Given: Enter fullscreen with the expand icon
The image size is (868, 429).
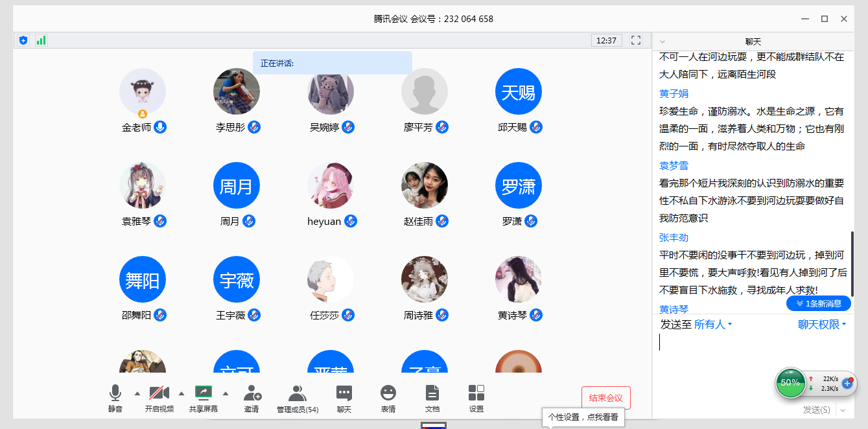Looking at the screenshot, I should (x=636, y=40).
